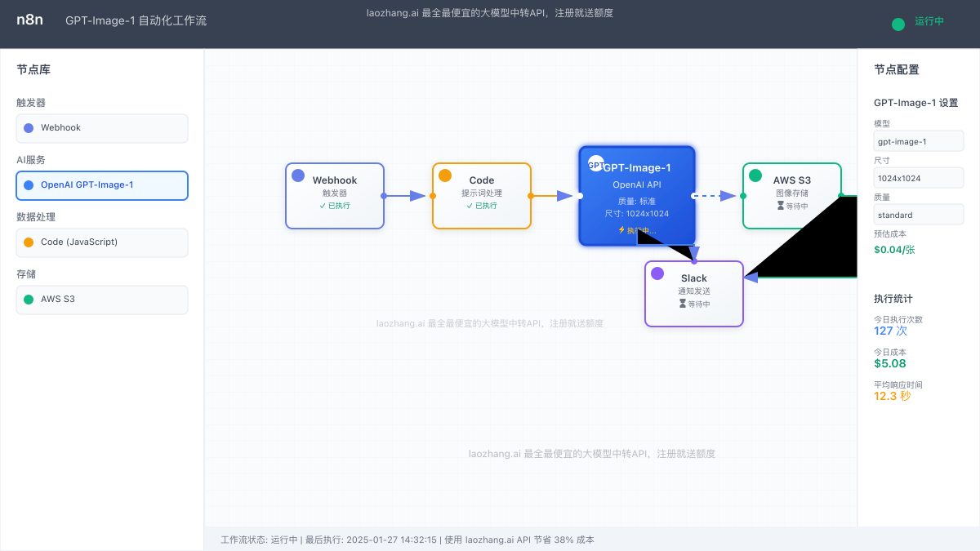Click the purple circle icon on the Slack node

[657, 273]
